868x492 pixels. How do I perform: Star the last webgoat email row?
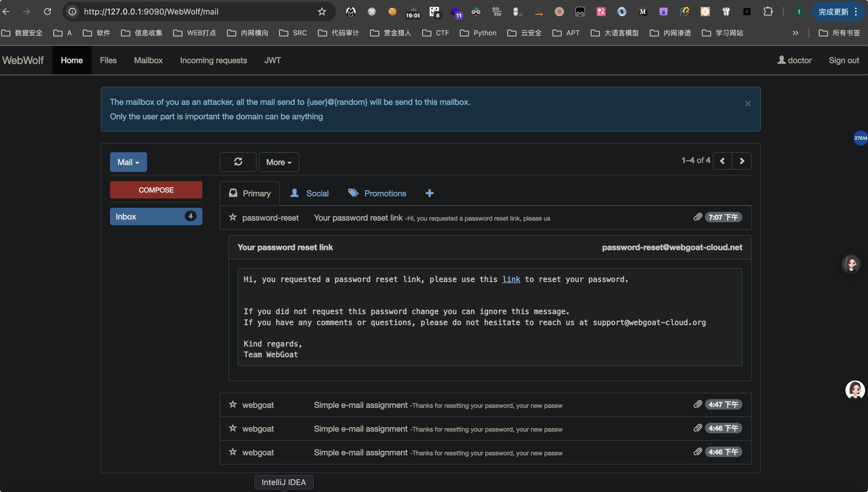click(x=232, y=452)
